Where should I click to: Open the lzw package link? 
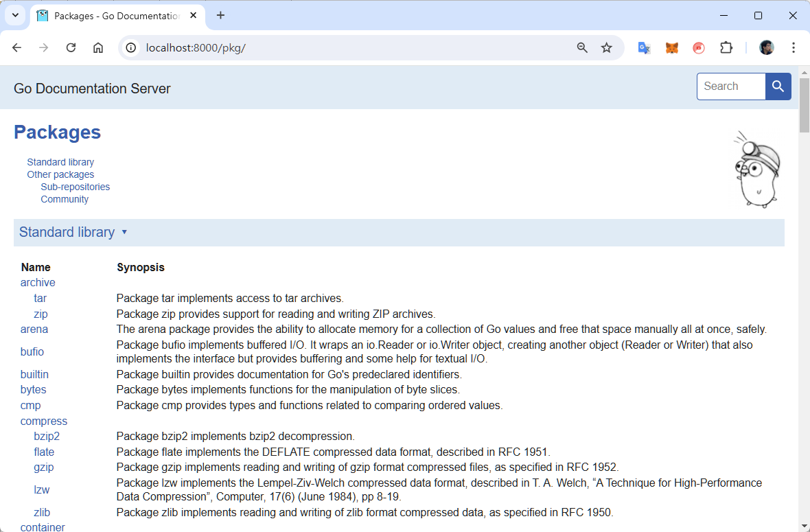[x=42, y=489]
